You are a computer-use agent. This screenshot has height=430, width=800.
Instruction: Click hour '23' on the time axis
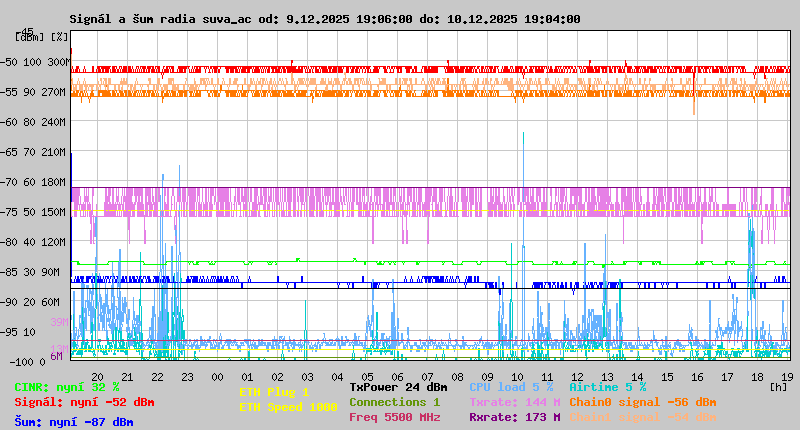[x=187, y=377]
